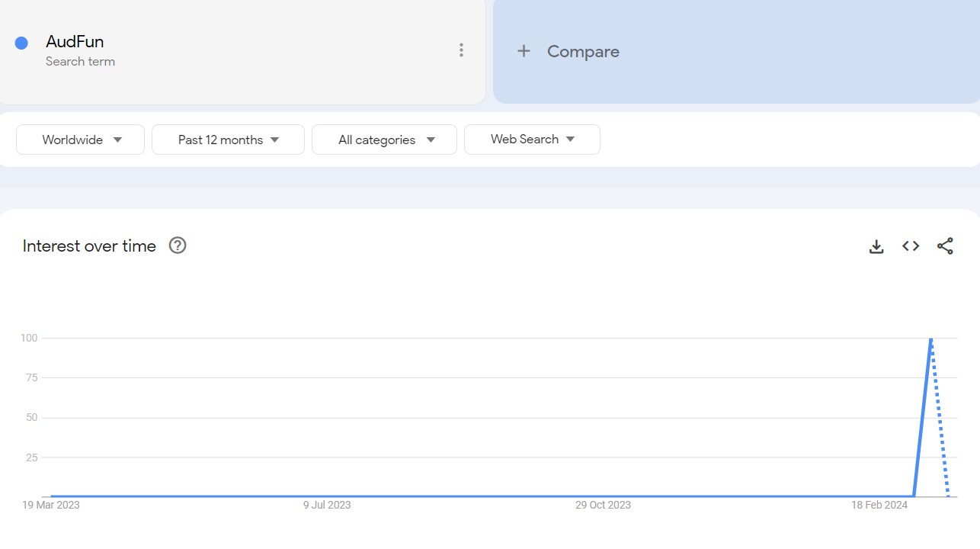Open the Past 12 months time filter
980x549 pixels.
228,140
